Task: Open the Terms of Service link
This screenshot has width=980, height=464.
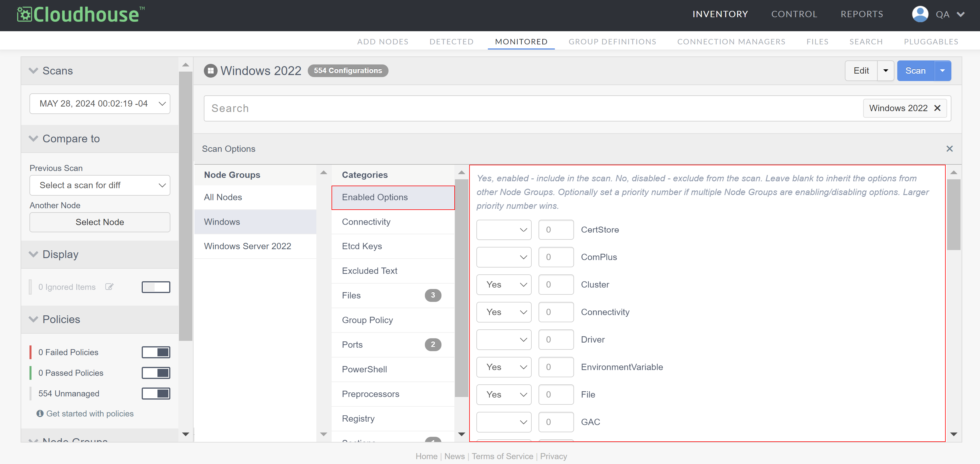Action: [x=502, y=456]
